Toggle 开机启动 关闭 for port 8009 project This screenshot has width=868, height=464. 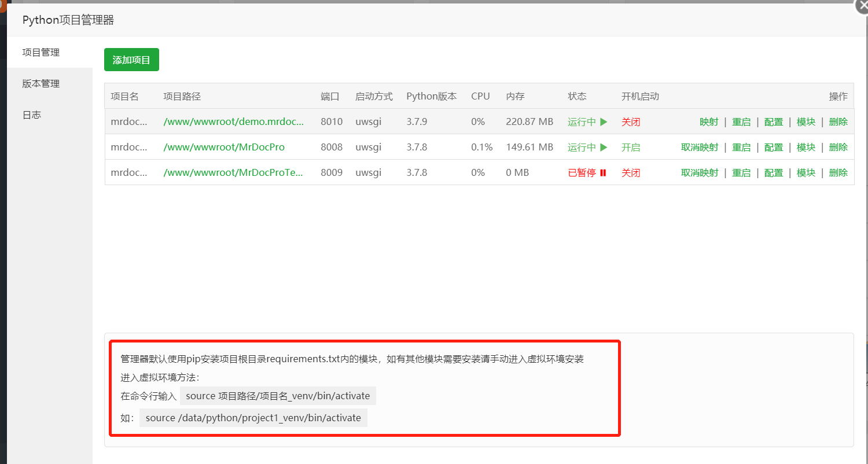click(x=631, y=173)
